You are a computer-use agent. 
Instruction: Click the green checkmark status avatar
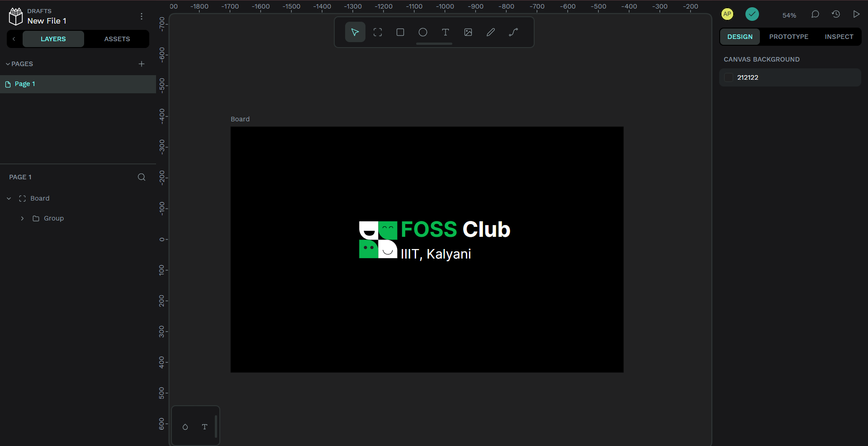752,14
